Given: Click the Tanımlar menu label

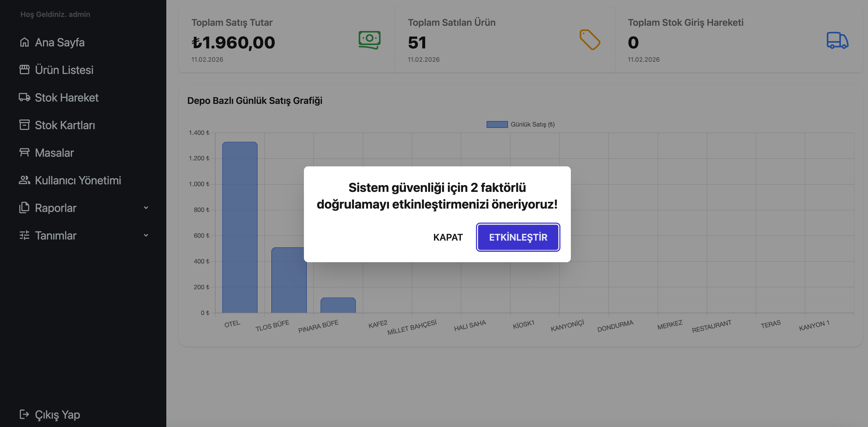Looking at the screenshot, I should 56,236.
